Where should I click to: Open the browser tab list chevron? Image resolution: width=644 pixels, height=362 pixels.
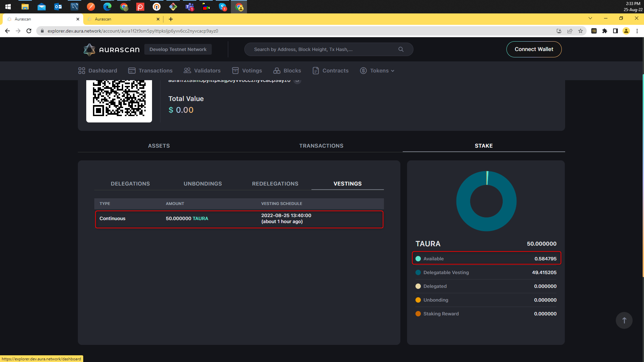[x=590, y=18]
